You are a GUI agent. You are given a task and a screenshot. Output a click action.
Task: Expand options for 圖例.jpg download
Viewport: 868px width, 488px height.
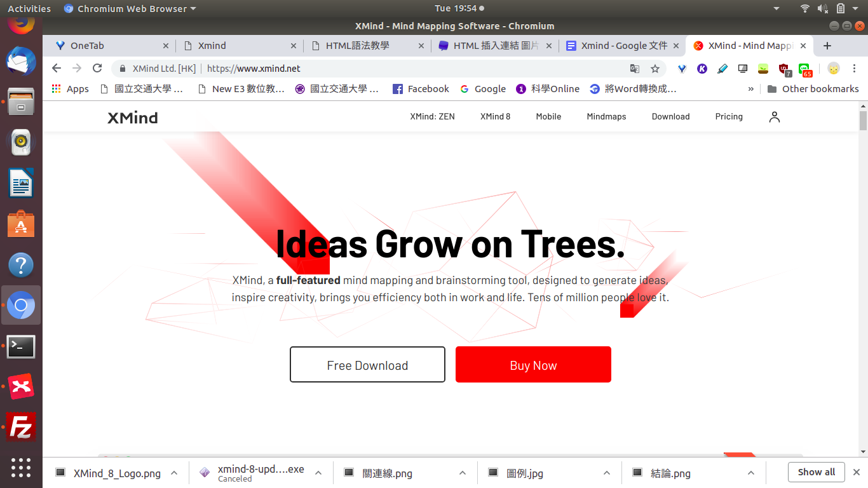click(x=607, y=473)
